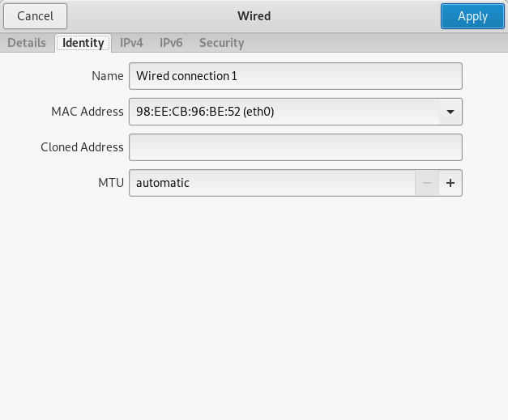Viewport: 508px width, 420px height.
Task: Decrease MTU with the minus button
Action: click(x=427, y=183)
